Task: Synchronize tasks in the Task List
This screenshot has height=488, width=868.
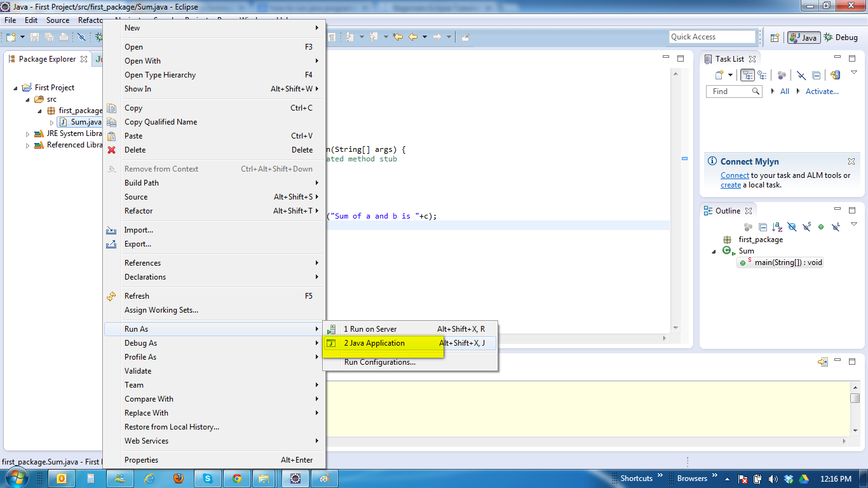Action: point(835,75)
